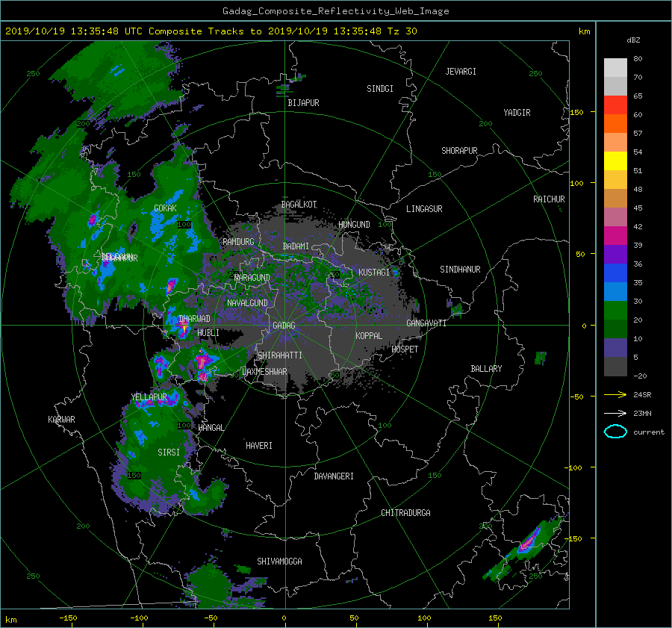Screen dimensions: 672x628
Task: Click the NAVALGUND city label
Action: pyautogui.click(x=247, y=303)
